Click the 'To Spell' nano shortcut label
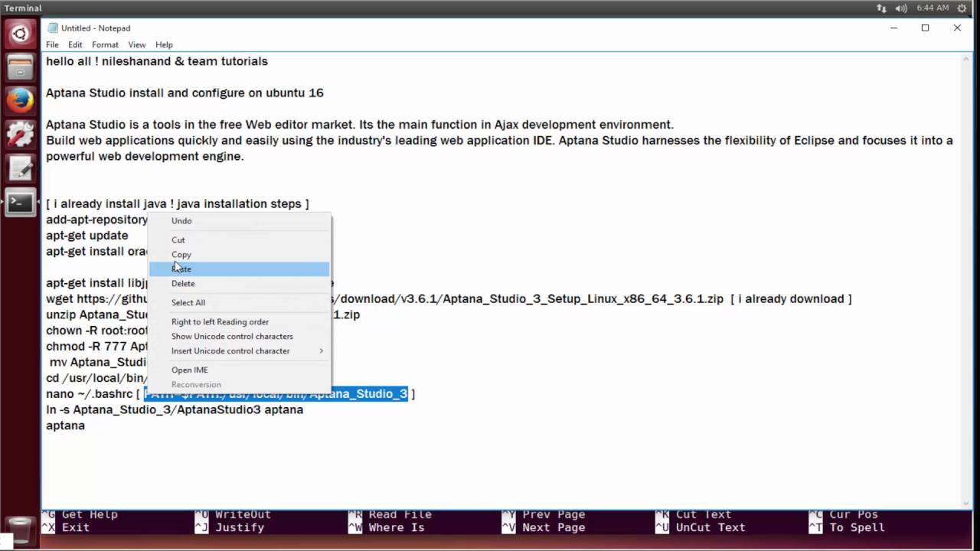 tap(857, 527)
